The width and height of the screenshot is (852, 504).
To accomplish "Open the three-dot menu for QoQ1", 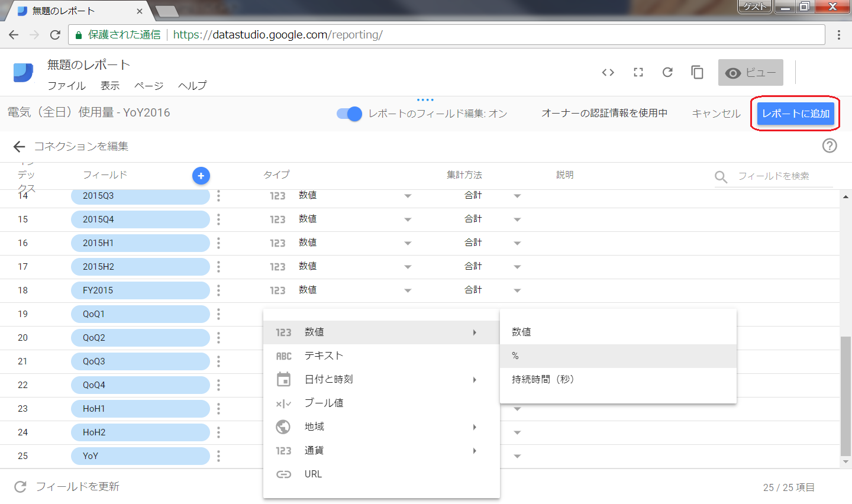I will 218,314.
